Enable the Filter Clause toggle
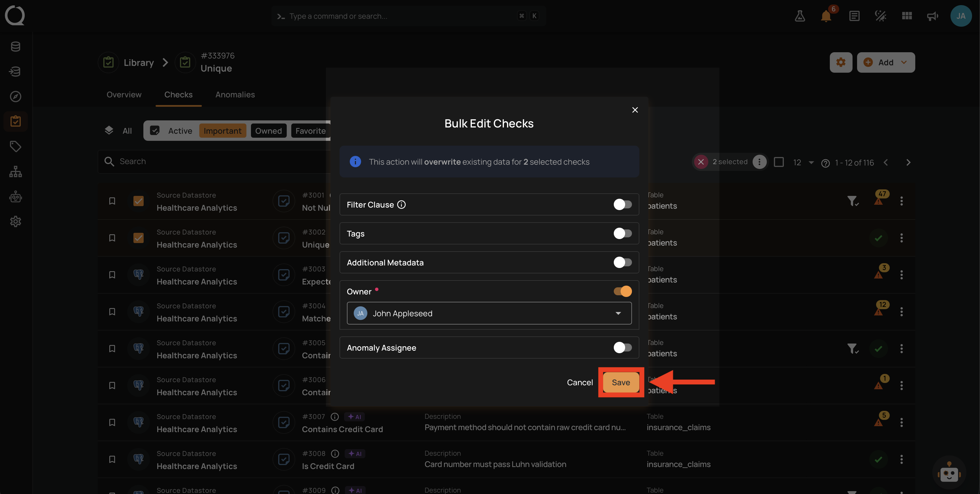The width and height of the screenshot is (980, 494). [x=622, y=205]
